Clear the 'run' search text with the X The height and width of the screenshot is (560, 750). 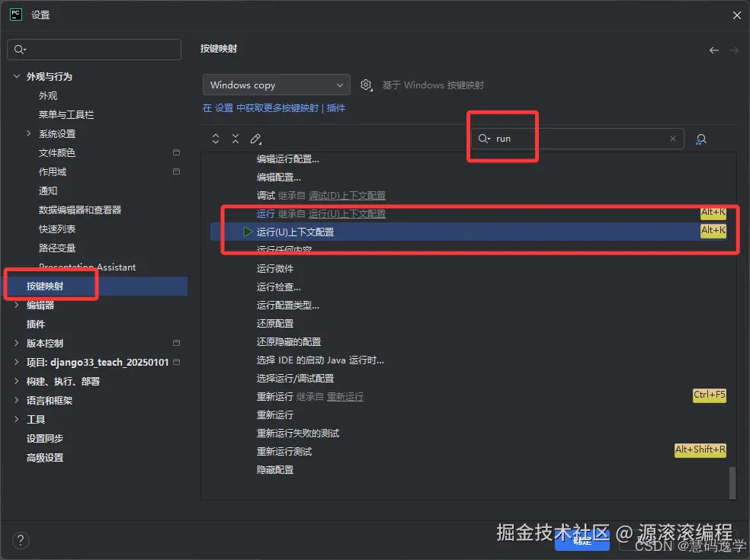click(673, 139)
